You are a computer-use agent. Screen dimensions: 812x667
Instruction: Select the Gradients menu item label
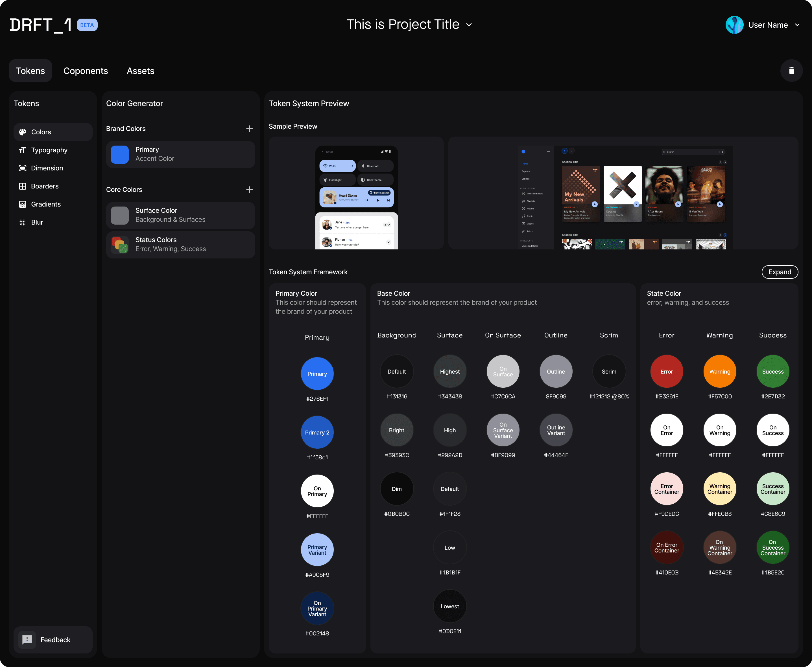click(x=46, y=204)
